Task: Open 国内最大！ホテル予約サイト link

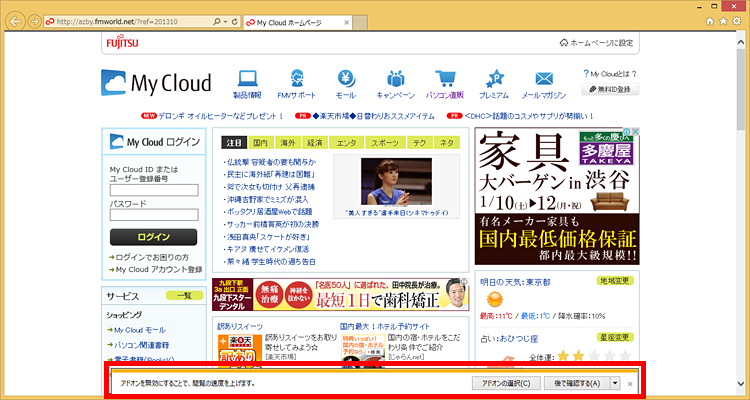Action: click(385, 326)
